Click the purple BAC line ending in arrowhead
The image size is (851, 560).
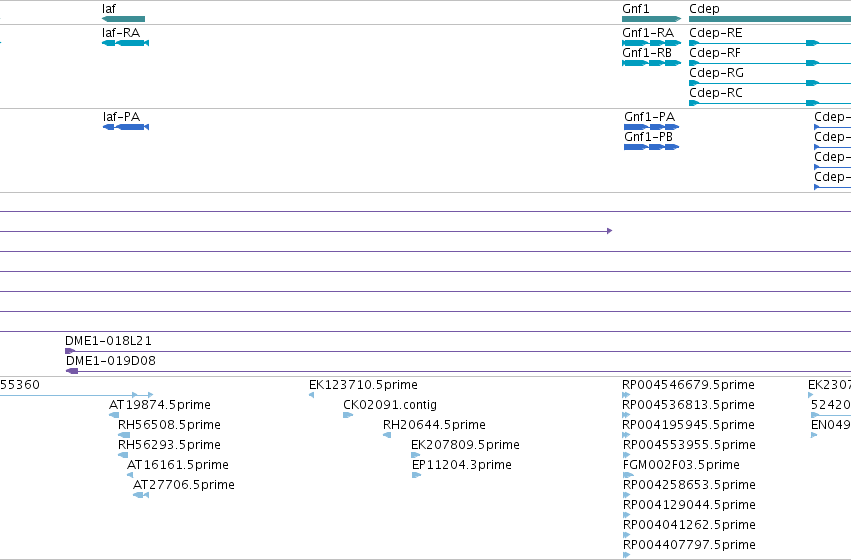tap(306, 231)
